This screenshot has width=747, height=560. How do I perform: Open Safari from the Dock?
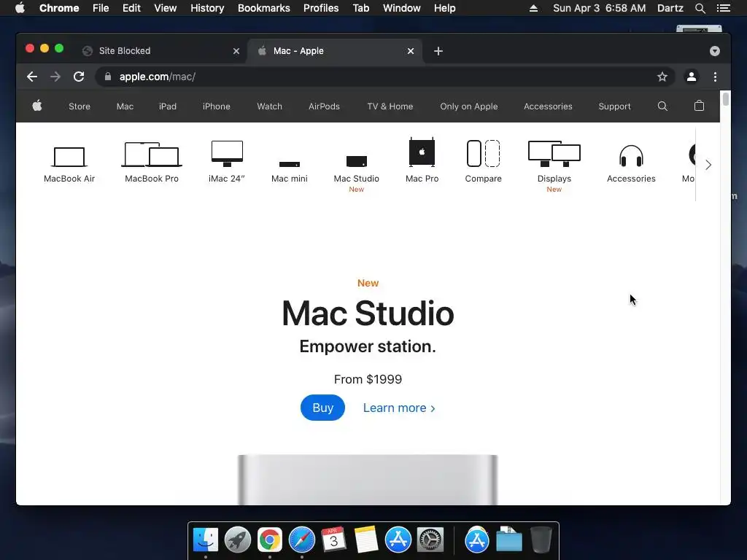tap(301, 540)
